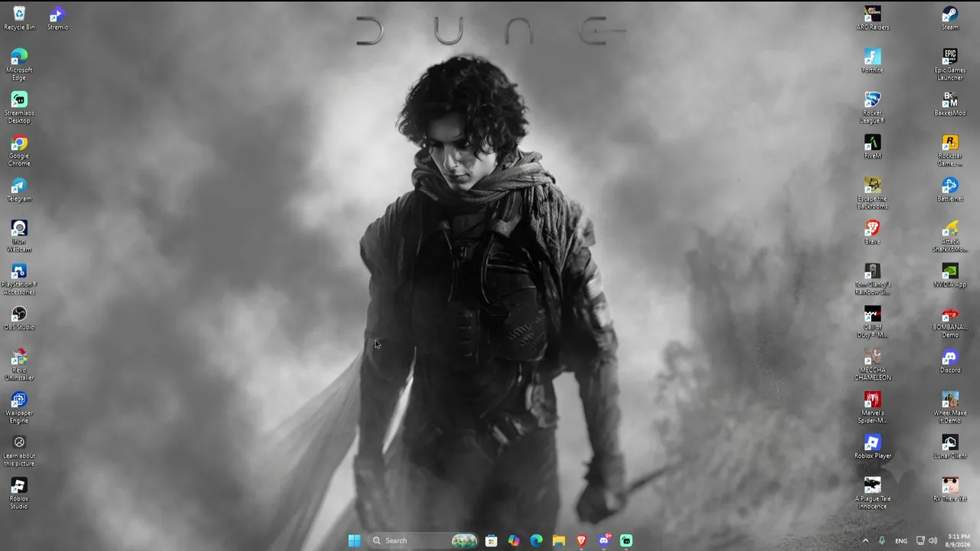Select the Call of Duty shortcut

coord(873,321)
